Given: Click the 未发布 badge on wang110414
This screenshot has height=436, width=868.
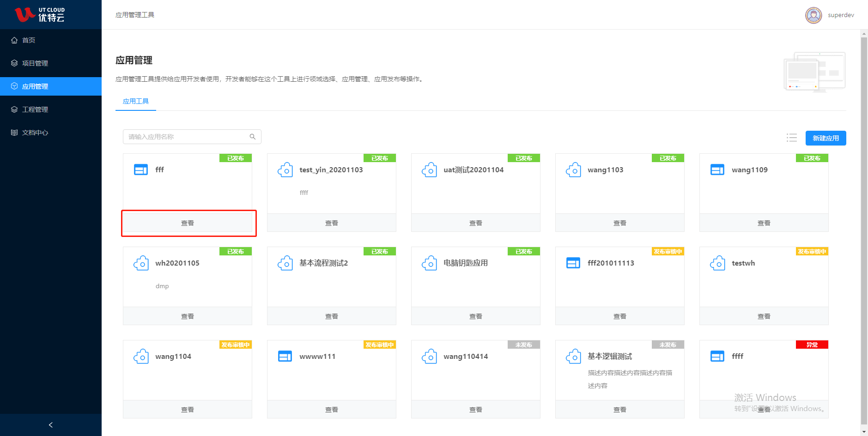Looking at the screenshot, I should (524, 345).
